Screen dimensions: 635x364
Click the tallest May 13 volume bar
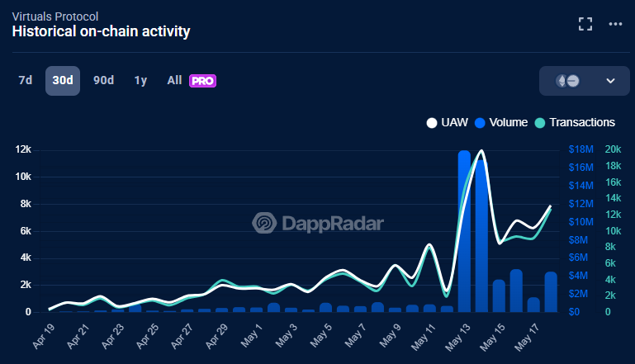pyautogui.click(x=464, y=231)
